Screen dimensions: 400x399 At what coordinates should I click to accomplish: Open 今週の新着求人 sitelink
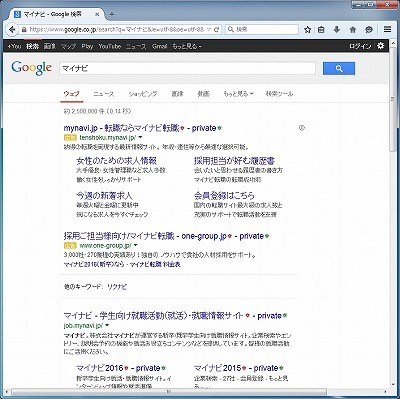[104, 195]
